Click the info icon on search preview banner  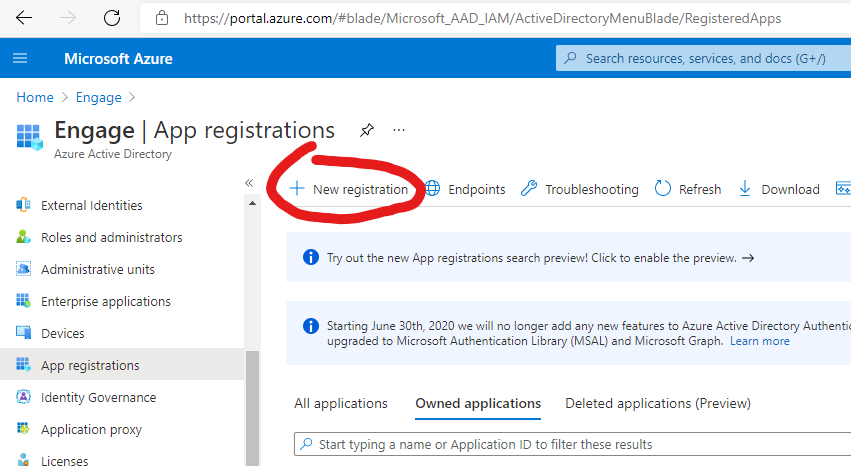[310, 257]
